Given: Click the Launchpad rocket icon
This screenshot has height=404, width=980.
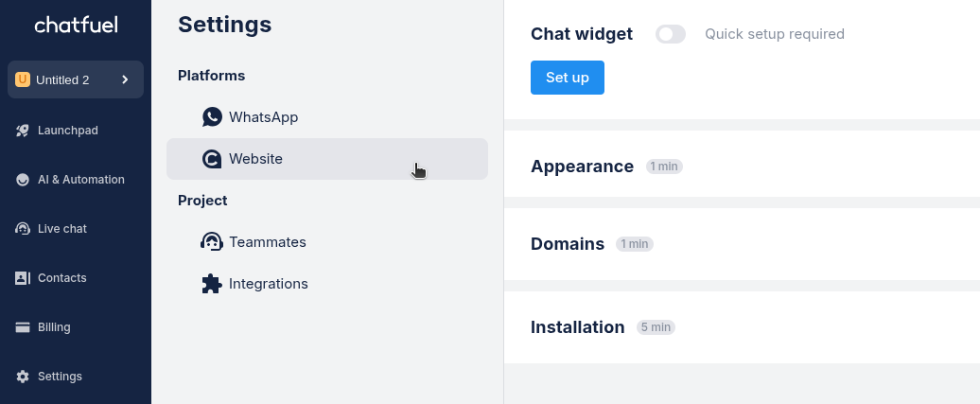Looking at the screenshot, I should [23, 131].
